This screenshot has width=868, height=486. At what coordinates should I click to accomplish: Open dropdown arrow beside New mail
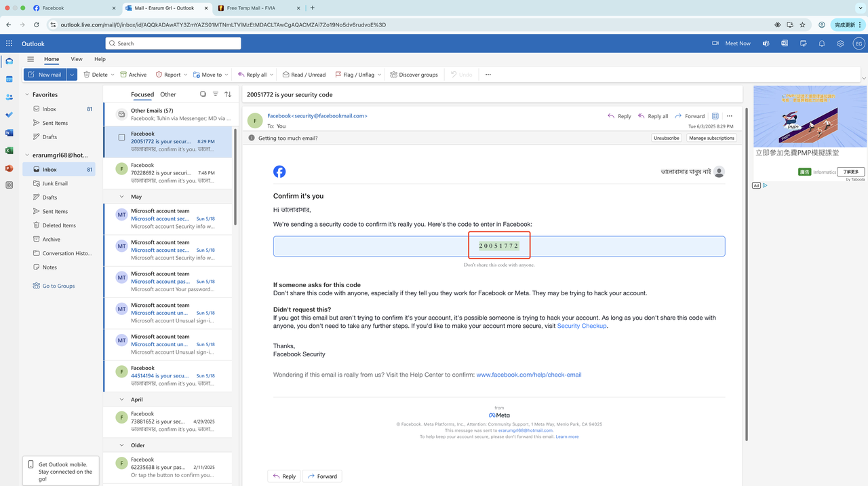71,75
